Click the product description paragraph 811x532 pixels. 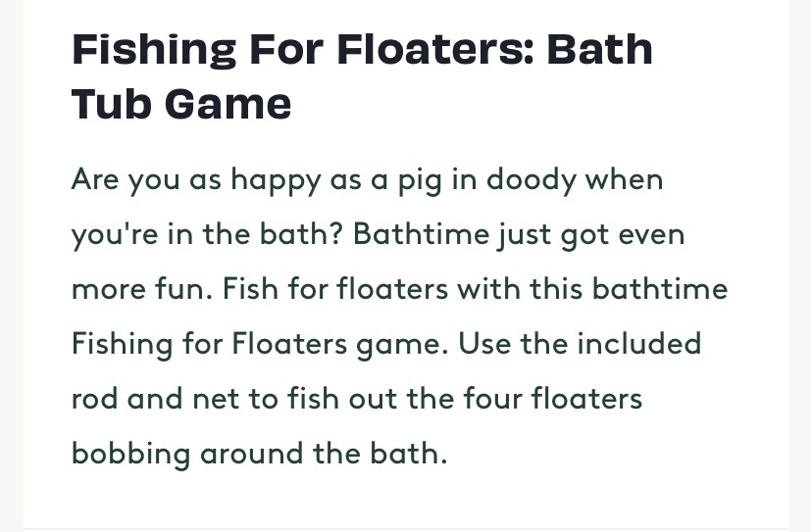[x=392, y=316]
